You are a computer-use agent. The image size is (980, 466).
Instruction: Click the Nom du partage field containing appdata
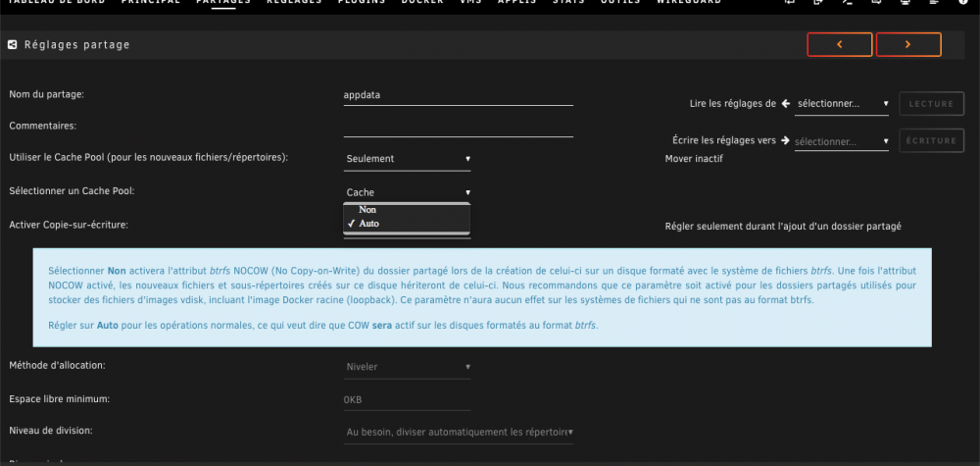(458, 96)
